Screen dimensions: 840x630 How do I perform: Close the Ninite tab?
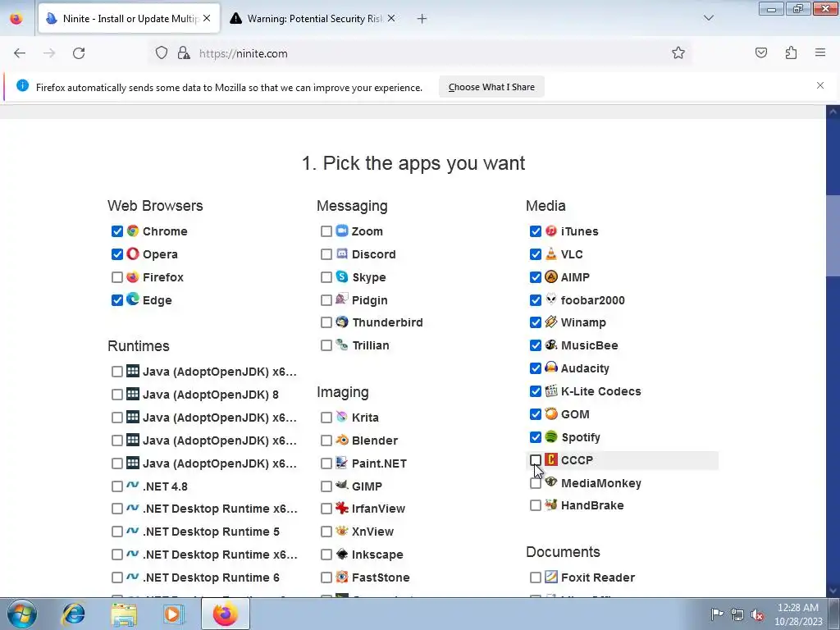(x=207, y=18)
